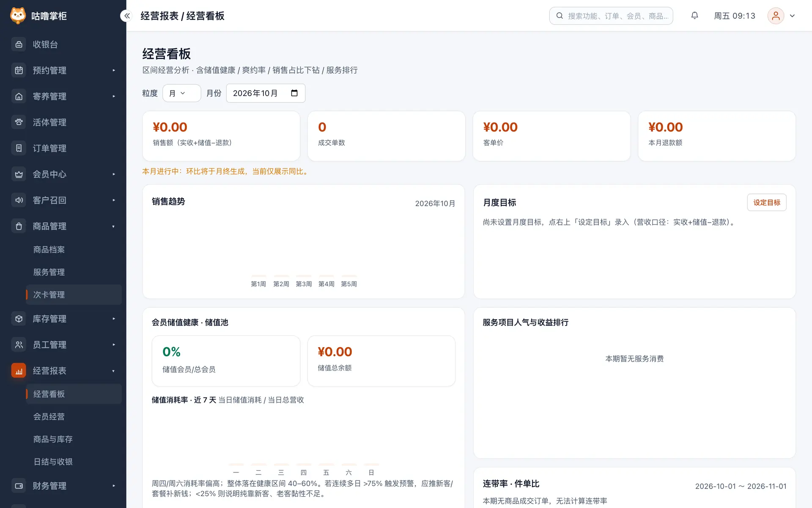Go to 服务管理 submenu item
Screen dimensions: 812x508
(x=49, y=272)
